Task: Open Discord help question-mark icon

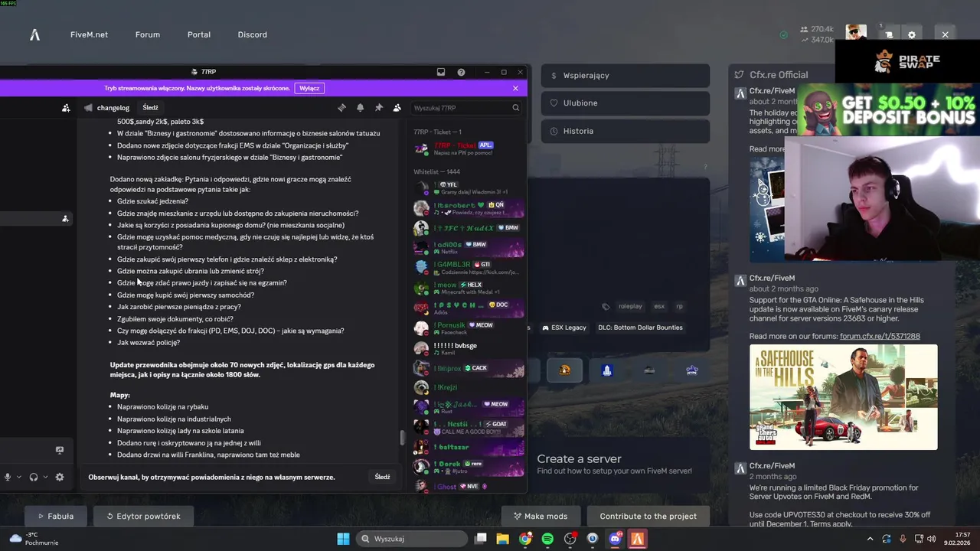Action: click(461, 72)
